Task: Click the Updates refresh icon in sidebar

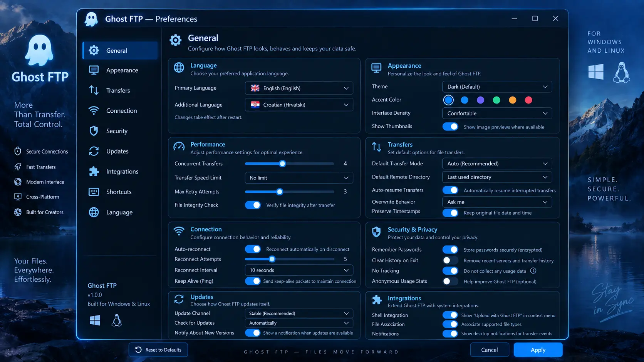Action: [x=94, y=151]
